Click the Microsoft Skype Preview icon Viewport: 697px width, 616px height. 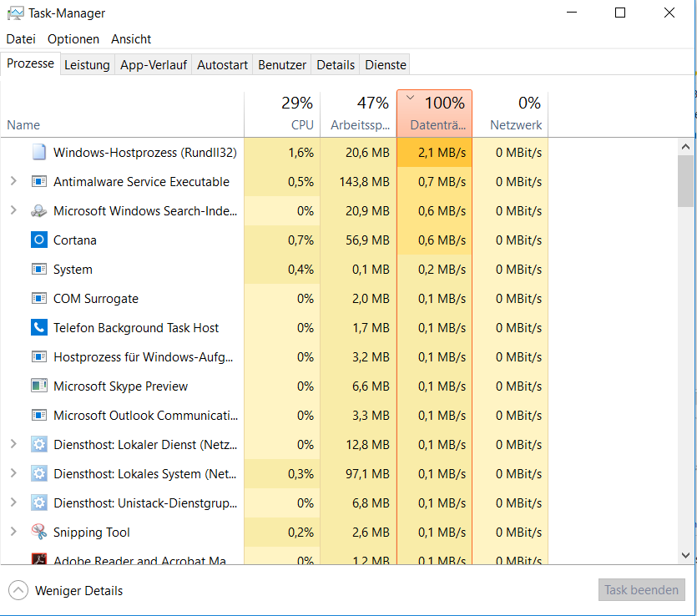[39, 386]
